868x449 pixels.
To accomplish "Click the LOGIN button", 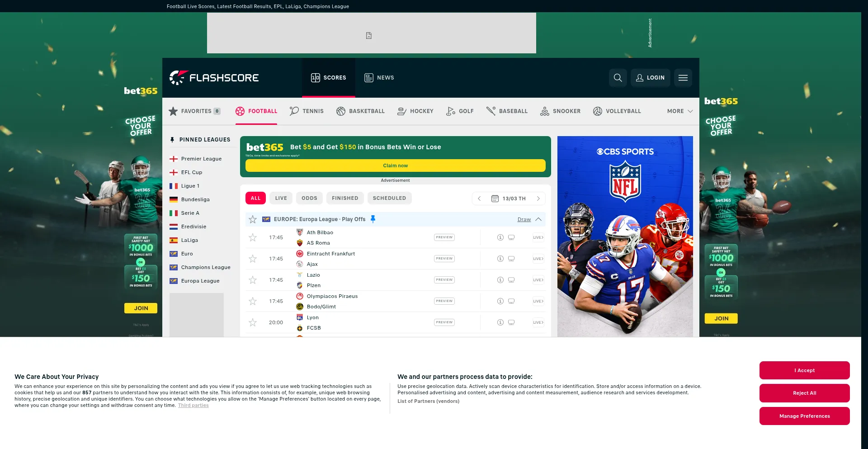I will pos(650,78).
